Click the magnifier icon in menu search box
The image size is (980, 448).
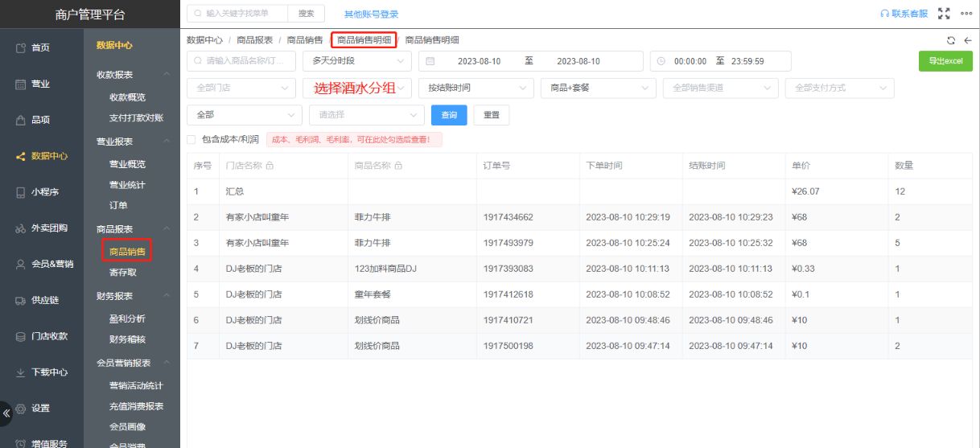coord(198,14)
